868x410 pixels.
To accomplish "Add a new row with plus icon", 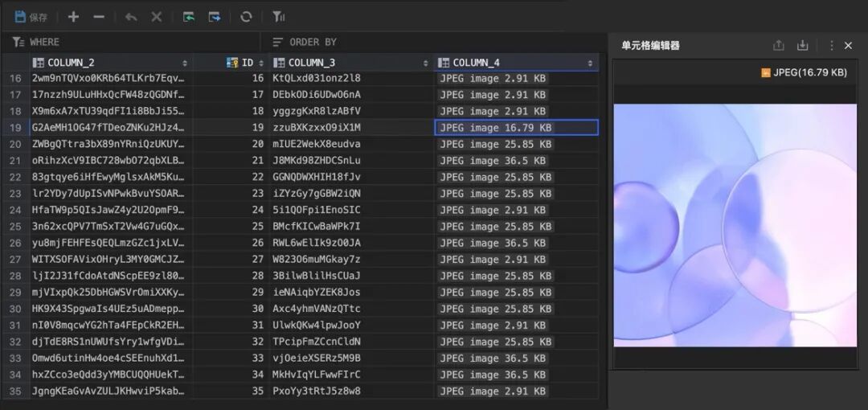I will pos(73,17).
